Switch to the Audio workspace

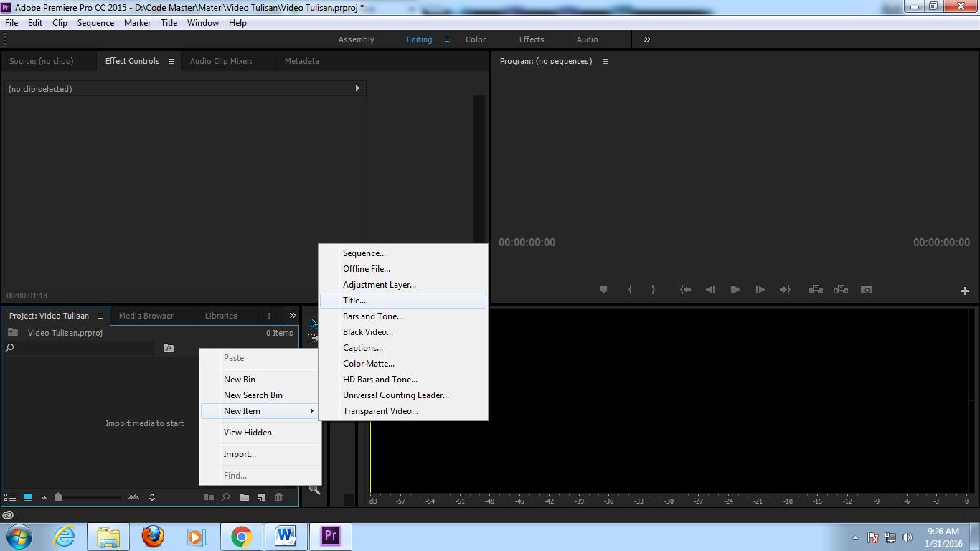pos(587,39)
